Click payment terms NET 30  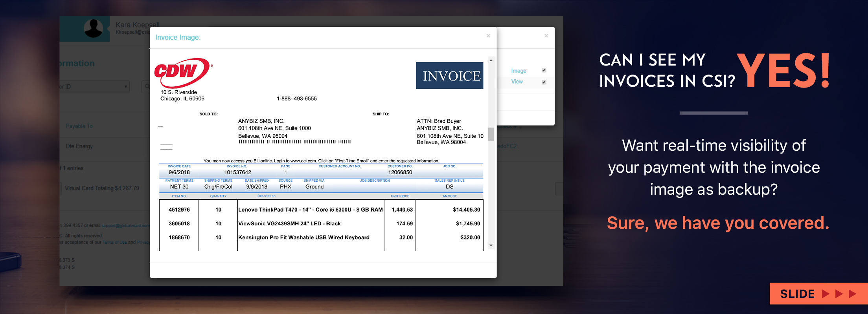(x=179, y=187)
